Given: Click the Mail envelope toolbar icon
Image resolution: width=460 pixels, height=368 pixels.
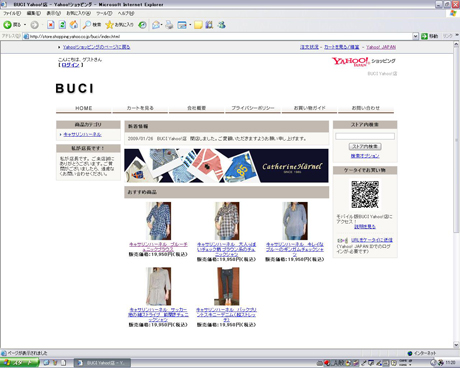Looking at the screenshot, I should pyautogui.click(x=156, y=25).
